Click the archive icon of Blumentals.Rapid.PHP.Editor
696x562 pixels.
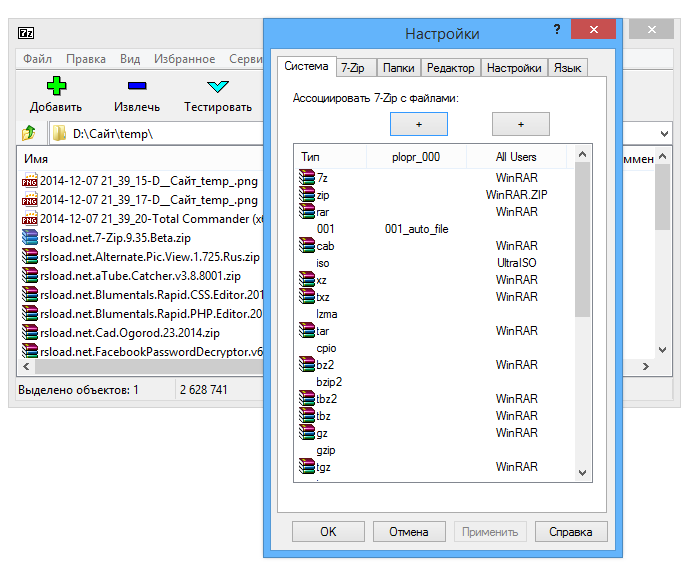point(30,313)
